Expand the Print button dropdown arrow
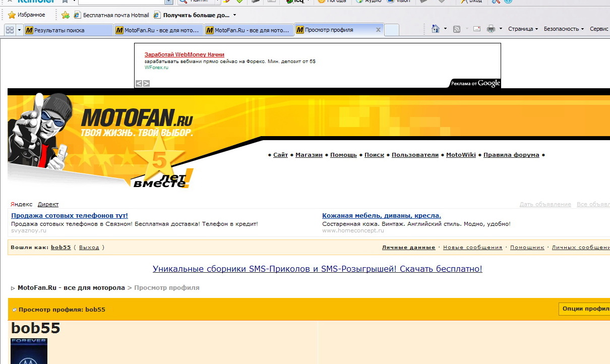This screenshot has width=610, height=364. pyautogui.click(x=501, y=29)
